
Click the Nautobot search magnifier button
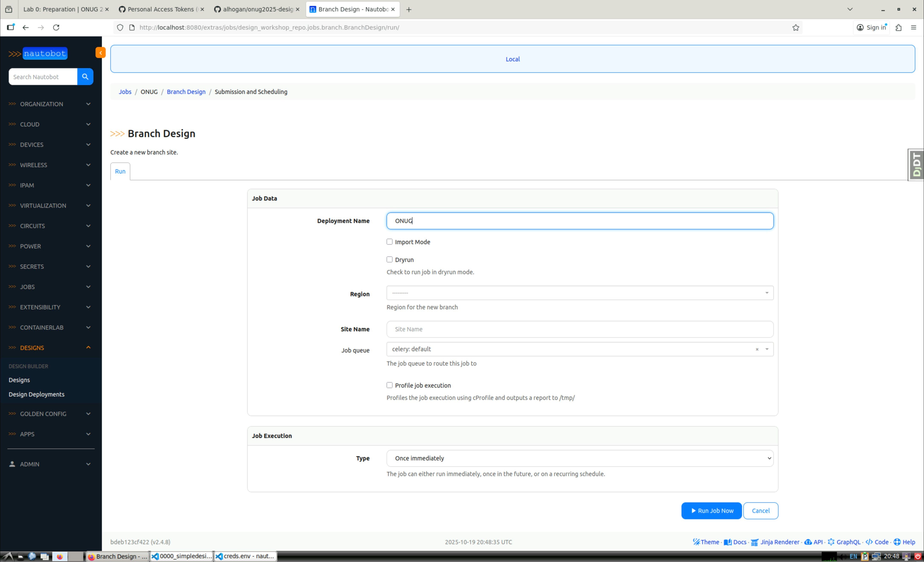[85, 76]
